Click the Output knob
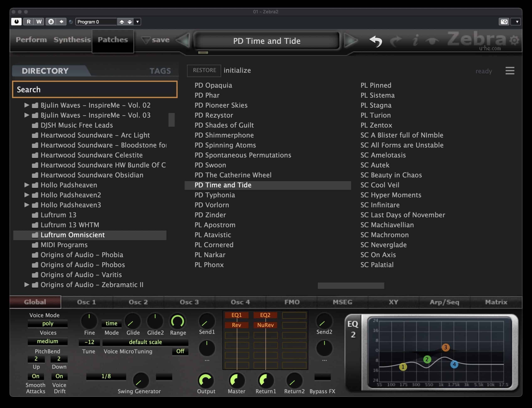 pyautogui.click(x=206, y=380)
